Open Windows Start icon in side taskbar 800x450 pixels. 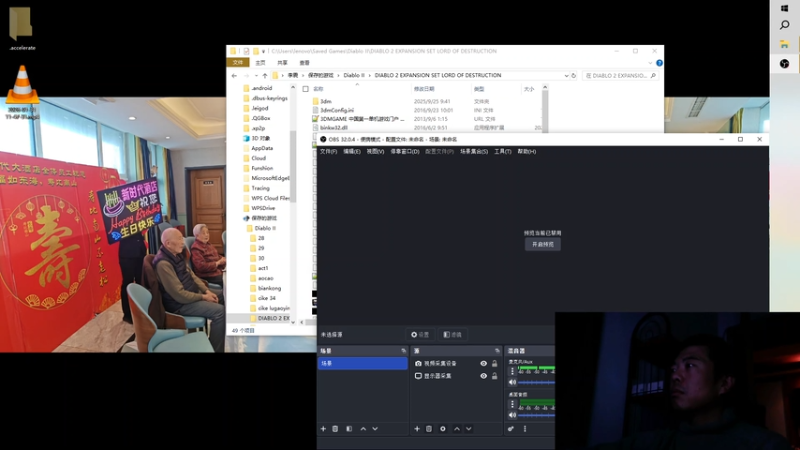click(785, 8)
